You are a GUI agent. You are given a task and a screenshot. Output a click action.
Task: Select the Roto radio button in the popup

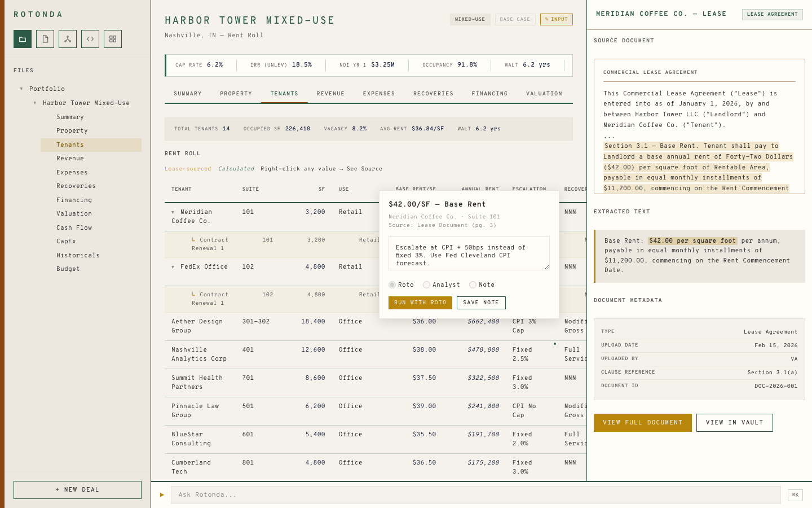coord(392,284)
